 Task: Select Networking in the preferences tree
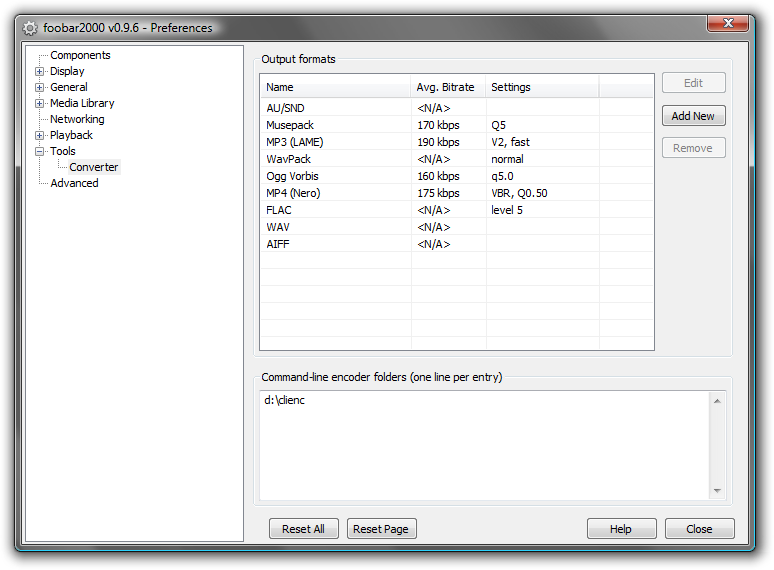[x=77, y=120]
